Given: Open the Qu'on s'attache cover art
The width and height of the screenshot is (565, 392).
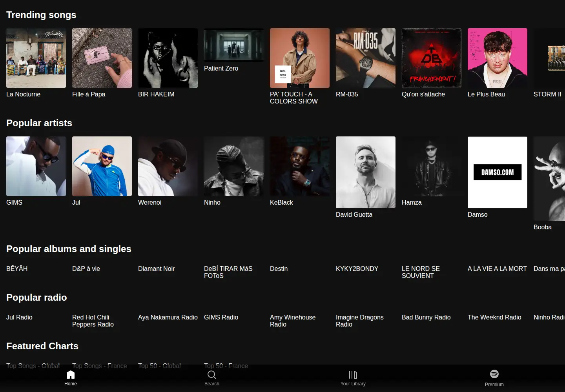Looking at the screenshot, I should [x=432, y=58].
